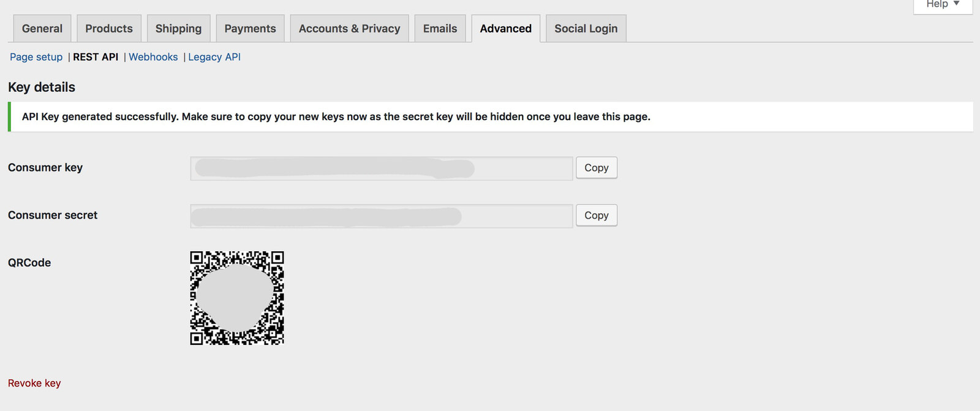Revoke the generated API key
Image resolution: width=980 pixels, height=411 pixels.
(x=34, y=383)
